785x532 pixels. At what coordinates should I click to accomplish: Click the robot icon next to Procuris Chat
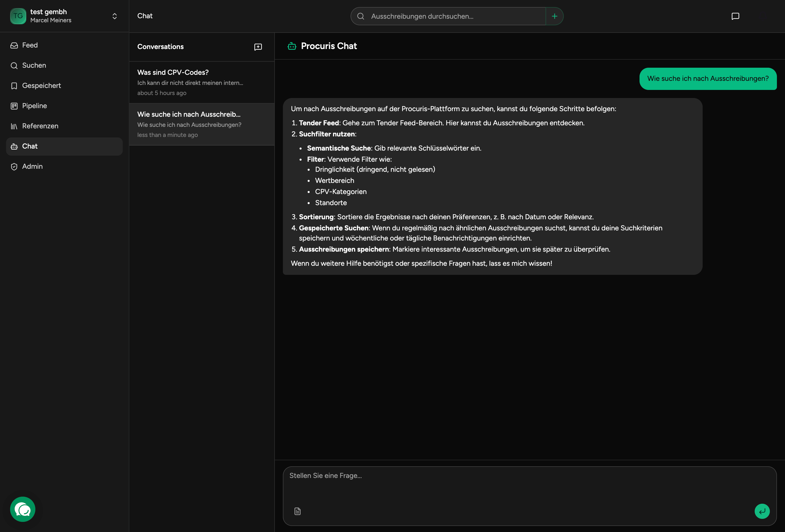point(292,46)
